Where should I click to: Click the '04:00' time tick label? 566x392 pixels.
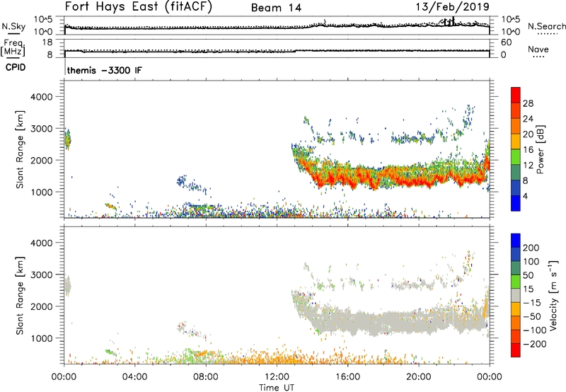tap(134, 377)
